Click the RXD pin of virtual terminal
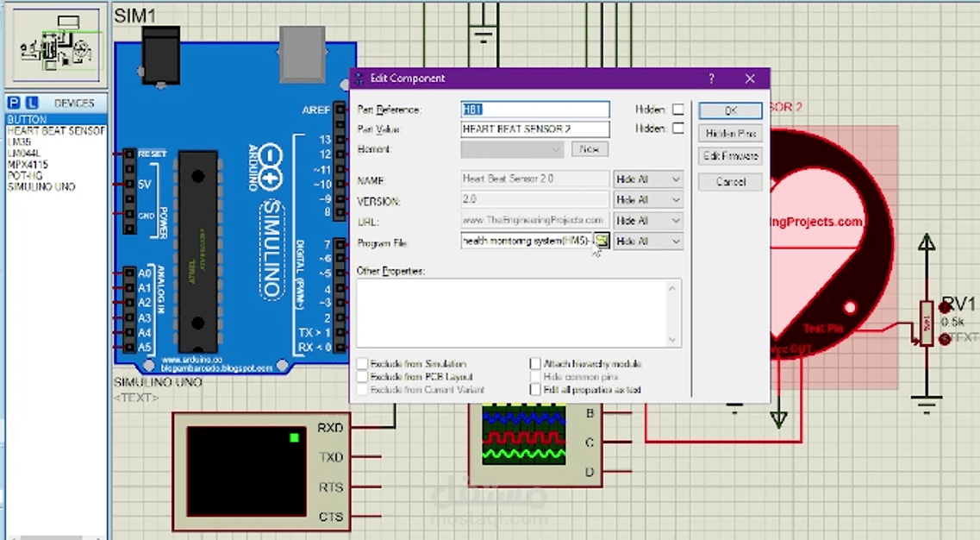The width and height of the screenshot is (980, 540). (330, 428)
